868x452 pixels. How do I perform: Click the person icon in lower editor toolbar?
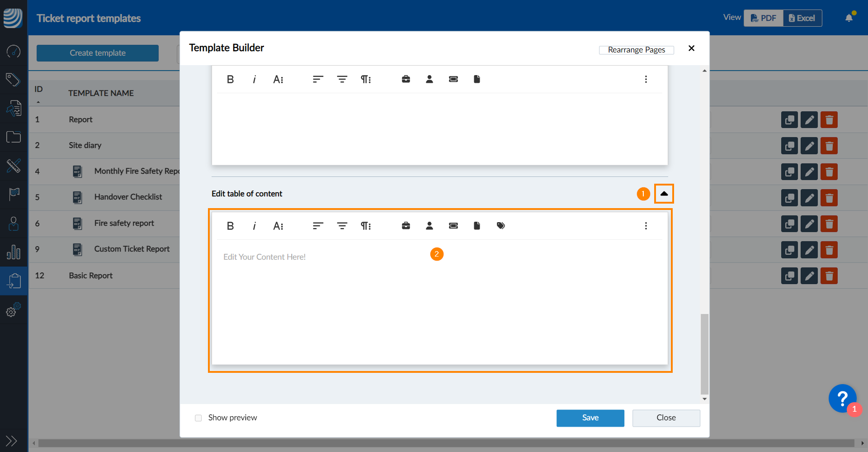pyautogui.click(x=429, y=226)
